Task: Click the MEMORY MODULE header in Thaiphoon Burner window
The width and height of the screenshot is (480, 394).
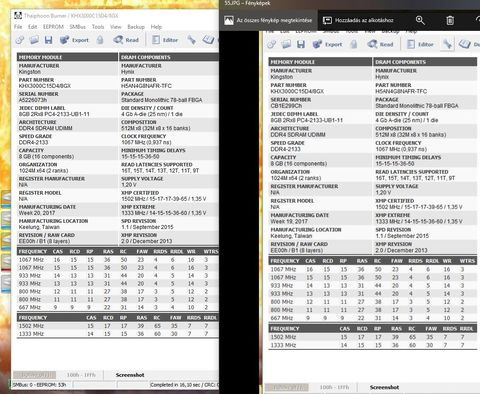Action: point(40,57)
